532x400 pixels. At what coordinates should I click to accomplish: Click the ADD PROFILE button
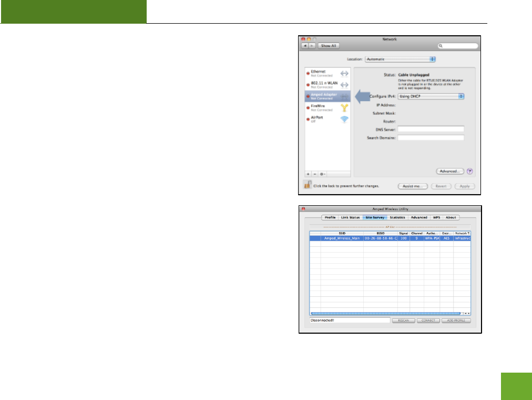(x=456, y=320)
